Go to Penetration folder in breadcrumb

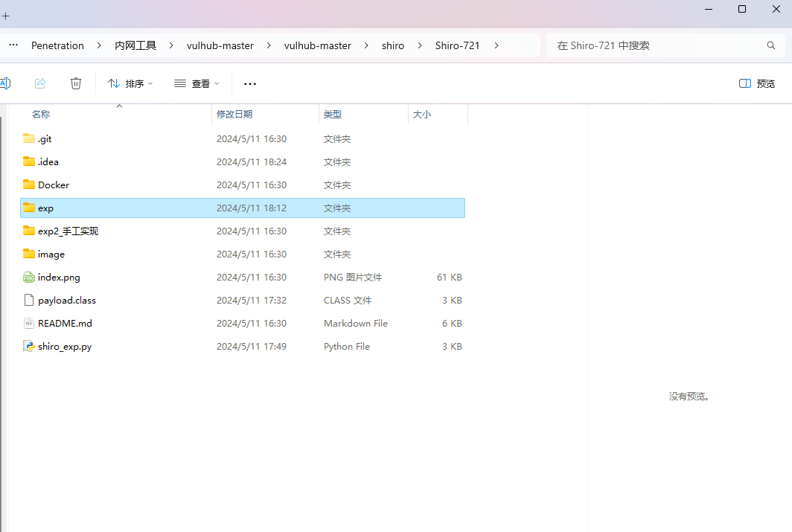coord(57,45)
